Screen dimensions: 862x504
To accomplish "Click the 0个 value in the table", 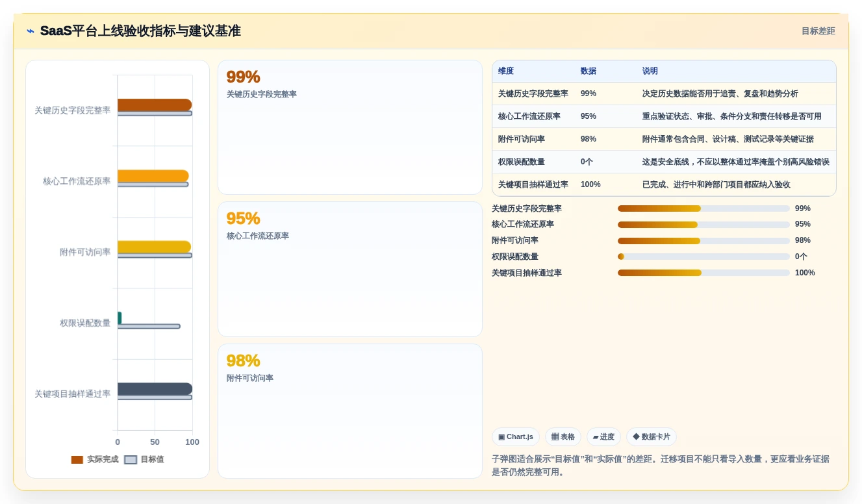I will (x=587, y=162).
